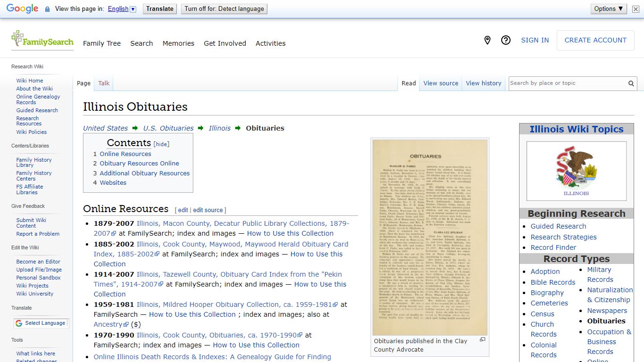Viewport: 644px width, 362px height.
Task: Turn off Detect language translation
Action: [x=224, y=9]
